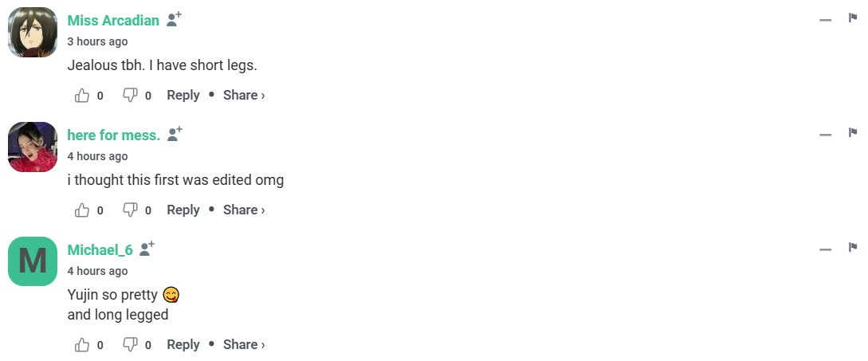868x361 pixels.
Task: Follow Miss Arcadian using the add-user icon
Action: click(x=174, y=20)
